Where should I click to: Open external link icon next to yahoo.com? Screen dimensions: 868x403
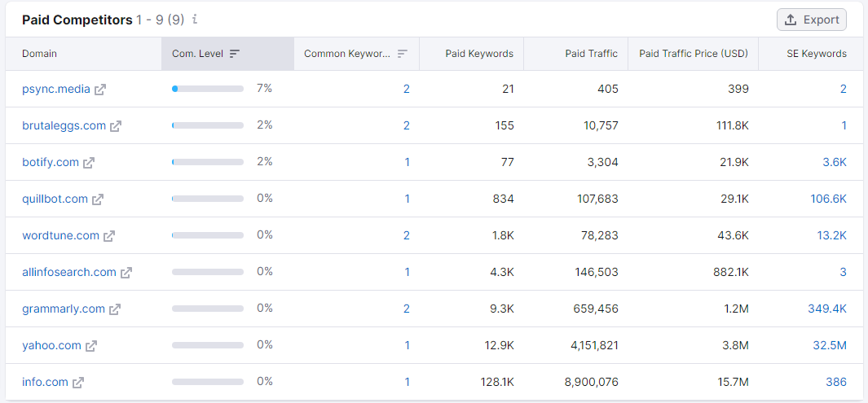coord(91,346)
